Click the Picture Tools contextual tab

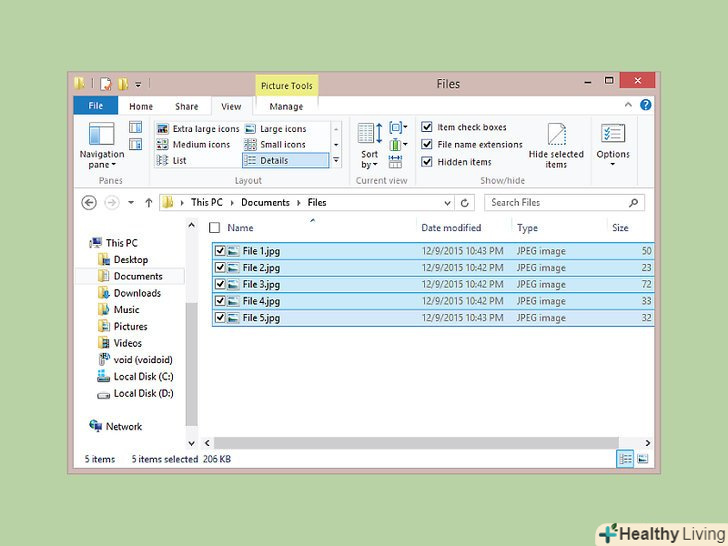[286, 86]
